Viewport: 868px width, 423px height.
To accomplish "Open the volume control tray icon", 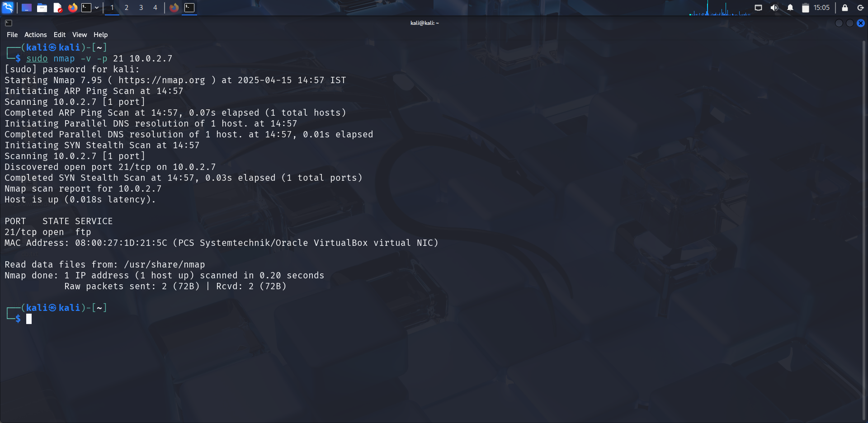I will coord(774,8).
